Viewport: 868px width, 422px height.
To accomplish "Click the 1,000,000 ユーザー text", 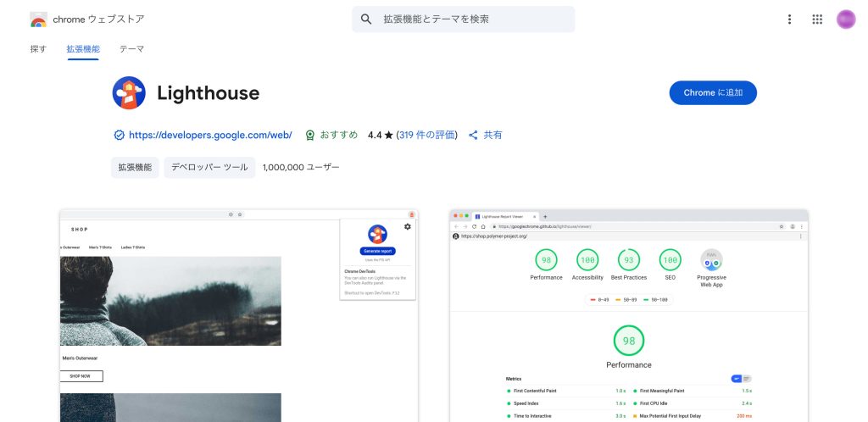I will (301, 168).
